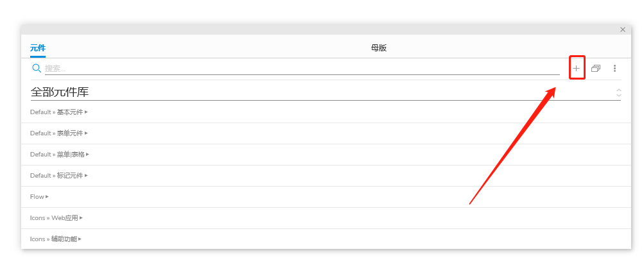Click the stacked-windows icon beside the plus
This screenshot has height=272, width=644.
coord(596,68)
